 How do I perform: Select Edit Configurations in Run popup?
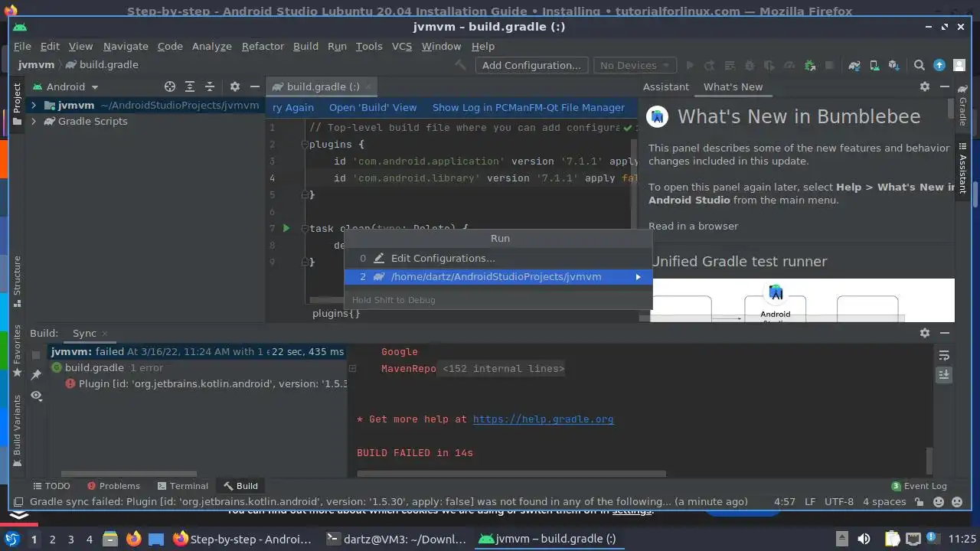coord(498,258)
